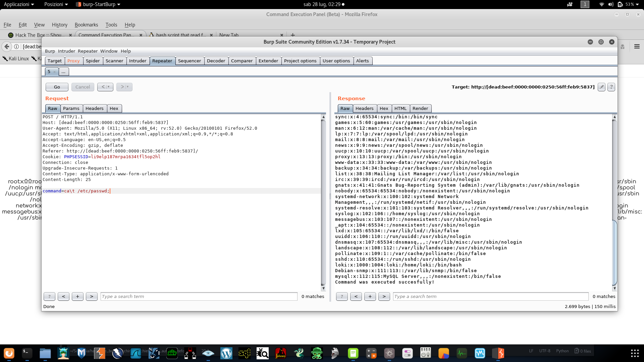Launch Wireshark shark-fin icon in dock
The height and width of the screenshot is (362, 644).
pos(136,353)
